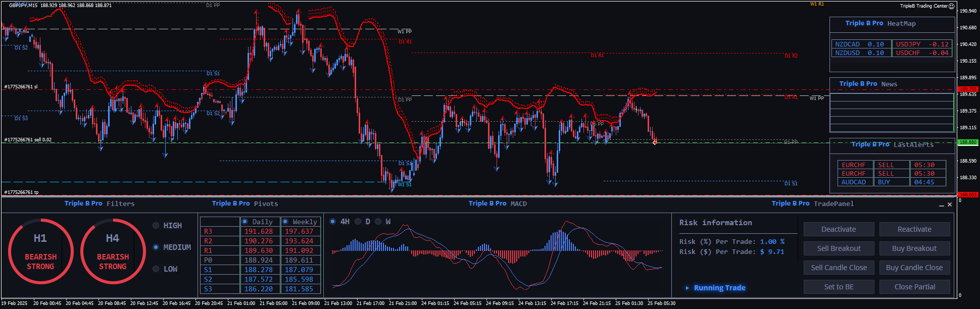The image size is (980, 309).
Task: Minimize the TradePanel with the dash icon
Action: [x=942, y=205]
